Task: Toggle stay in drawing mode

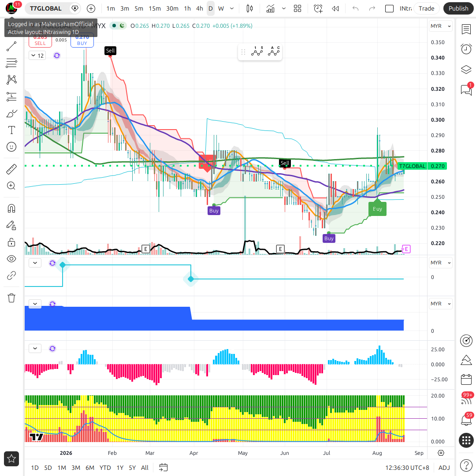Action: pyautogui.click(x=11, y=225)
